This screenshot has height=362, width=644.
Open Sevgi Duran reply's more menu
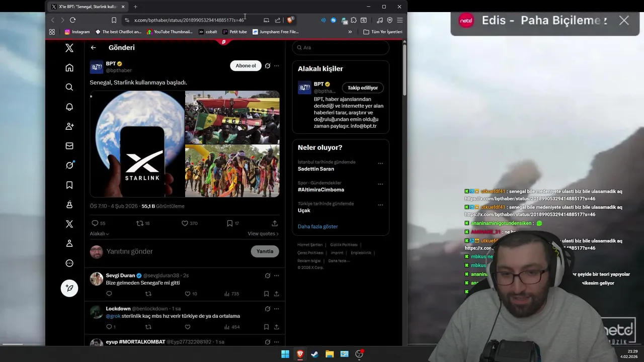[276, 276]
